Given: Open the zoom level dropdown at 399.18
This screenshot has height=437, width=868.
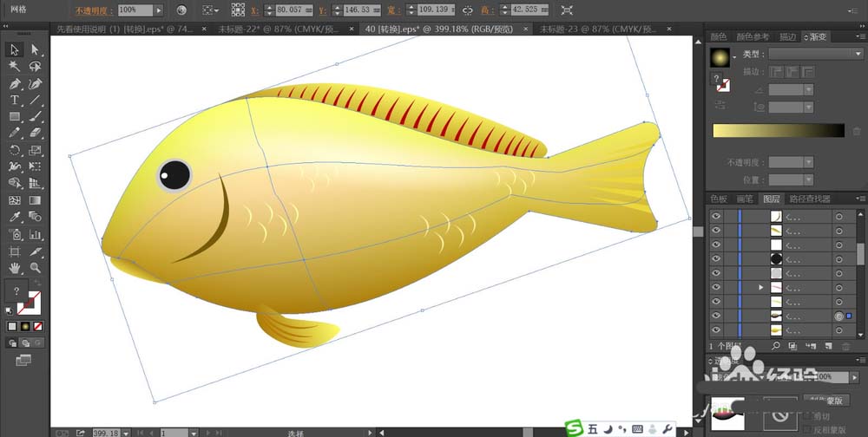Looking at the screenshot, I should coord(126,433).
